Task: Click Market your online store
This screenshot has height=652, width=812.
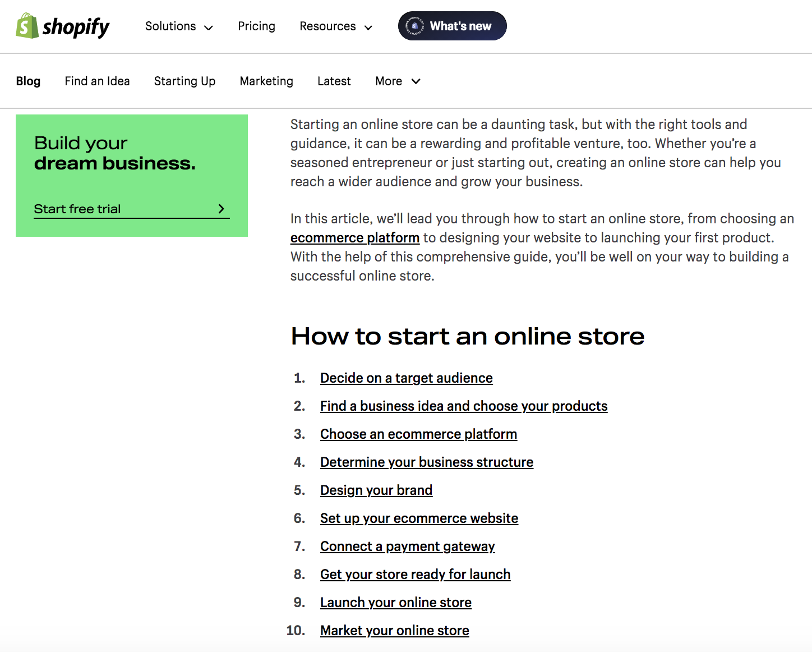Action: coord(394,630)
